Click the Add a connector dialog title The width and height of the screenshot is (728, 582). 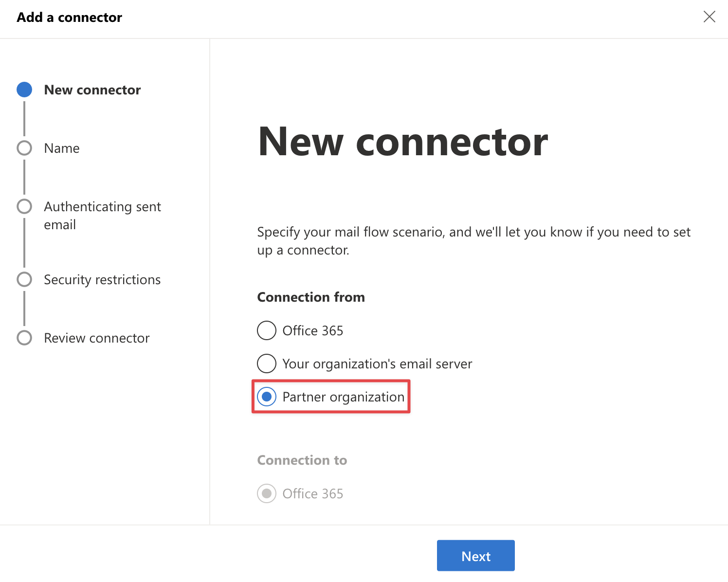[x=69, y=18]
